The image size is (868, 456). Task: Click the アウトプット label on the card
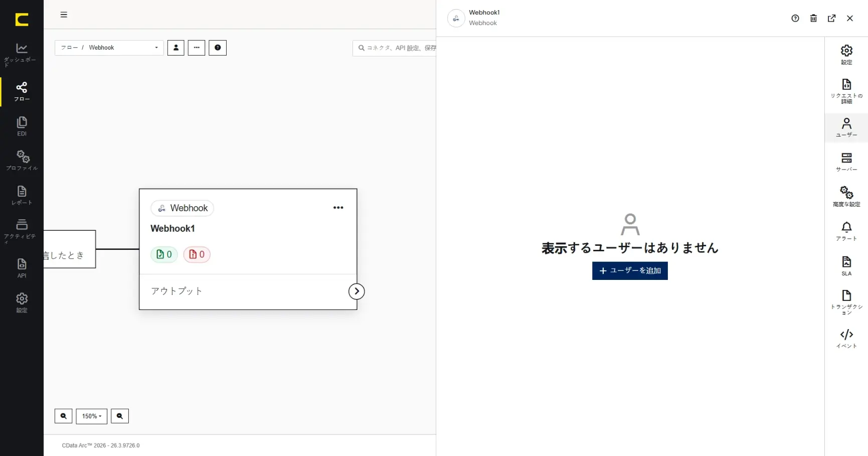[177, 291]
